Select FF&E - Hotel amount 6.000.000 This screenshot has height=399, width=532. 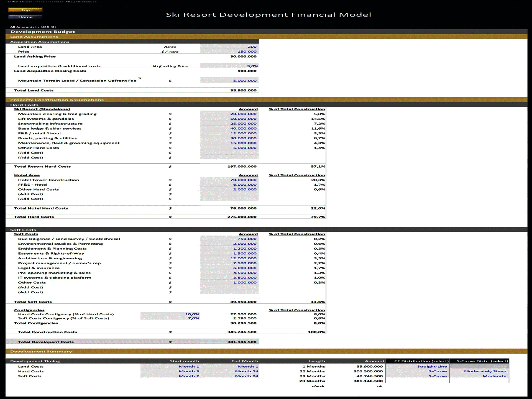click(x=229, y=185)
